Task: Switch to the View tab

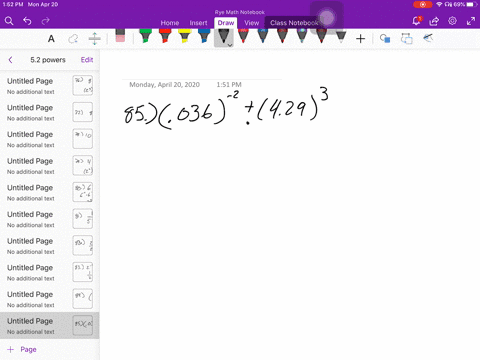Action: (x=251, y=23)
